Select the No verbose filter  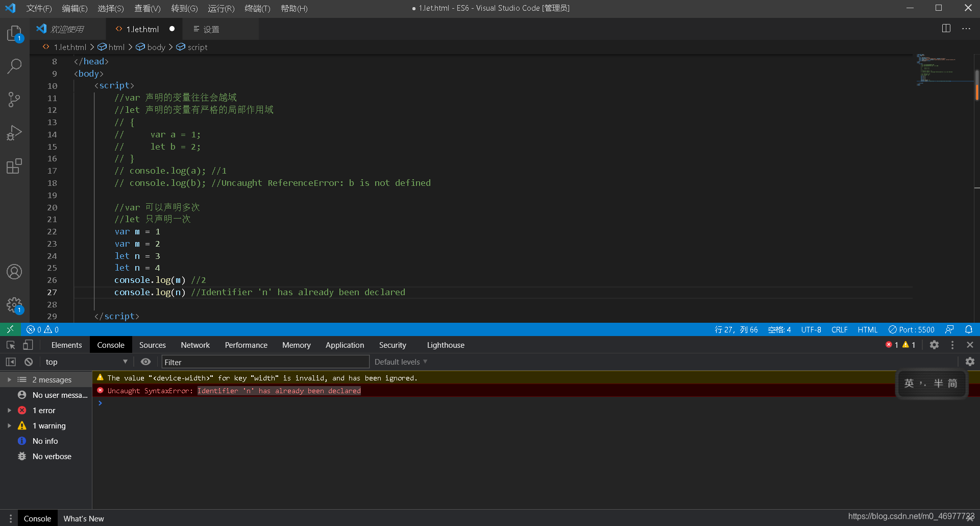tap(45, 456)
